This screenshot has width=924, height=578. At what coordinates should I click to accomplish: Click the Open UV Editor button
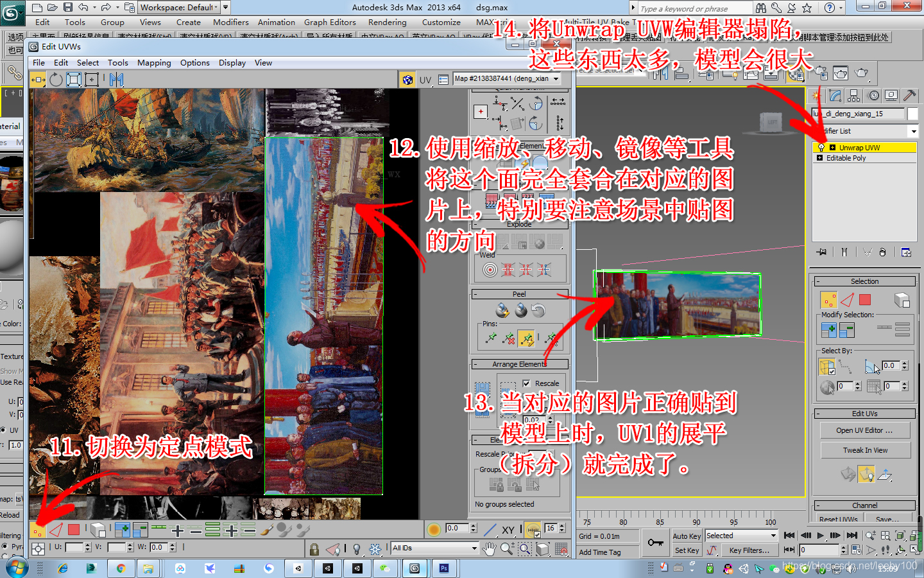864,430
